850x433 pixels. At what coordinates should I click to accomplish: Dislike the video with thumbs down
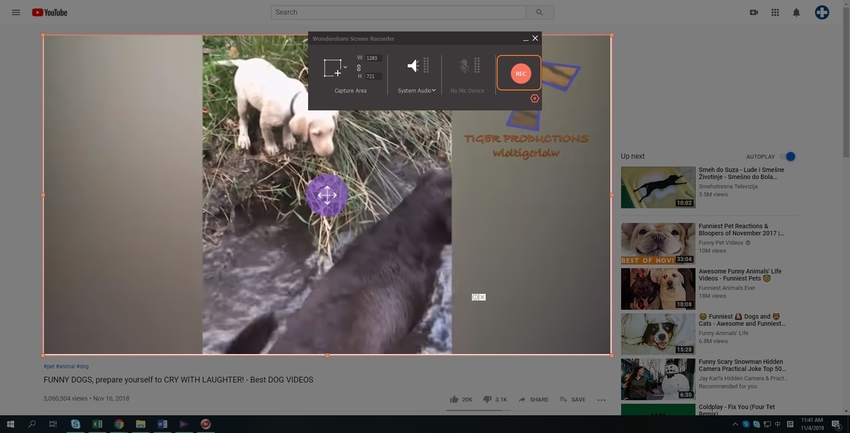point(487,399)
